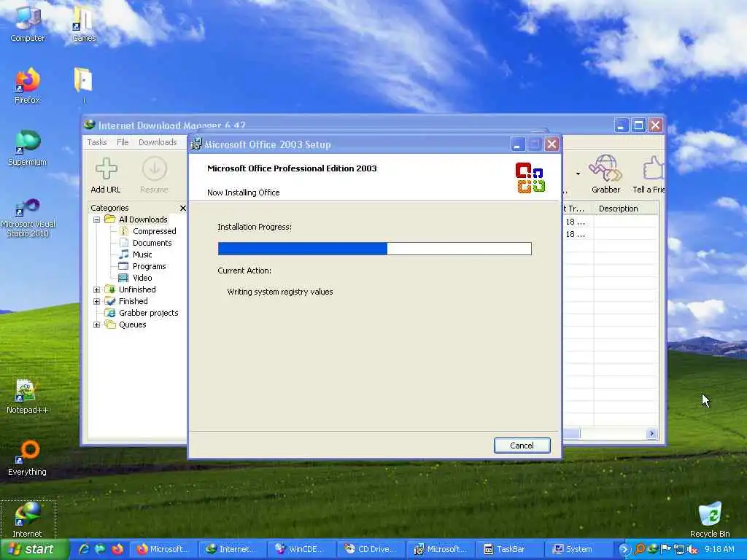Click Internet Explorer quick launch icon

[x=84, y=549]
